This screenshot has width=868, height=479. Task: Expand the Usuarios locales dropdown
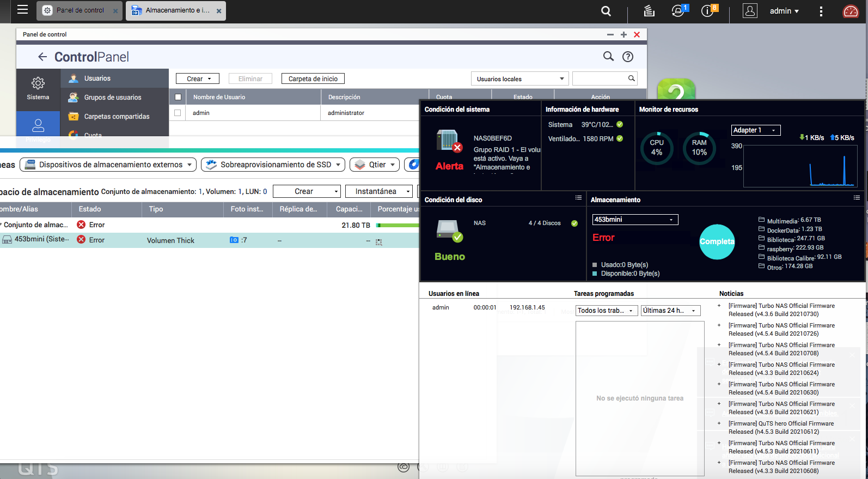point(519,79)
